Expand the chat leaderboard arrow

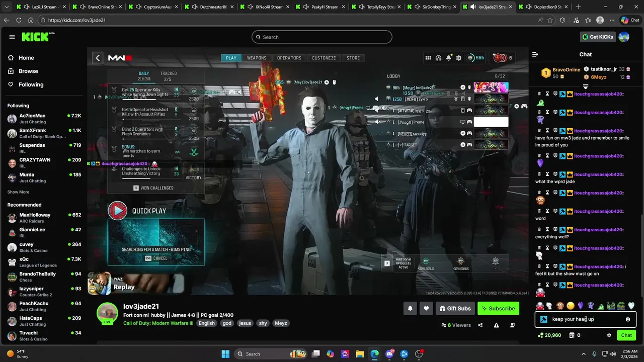click(586, 86)
